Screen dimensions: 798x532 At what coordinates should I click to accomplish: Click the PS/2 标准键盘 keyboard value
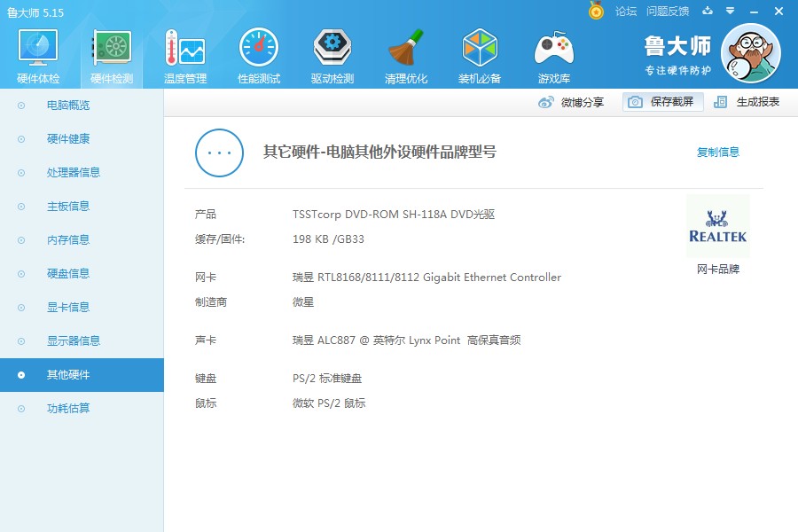326,379
